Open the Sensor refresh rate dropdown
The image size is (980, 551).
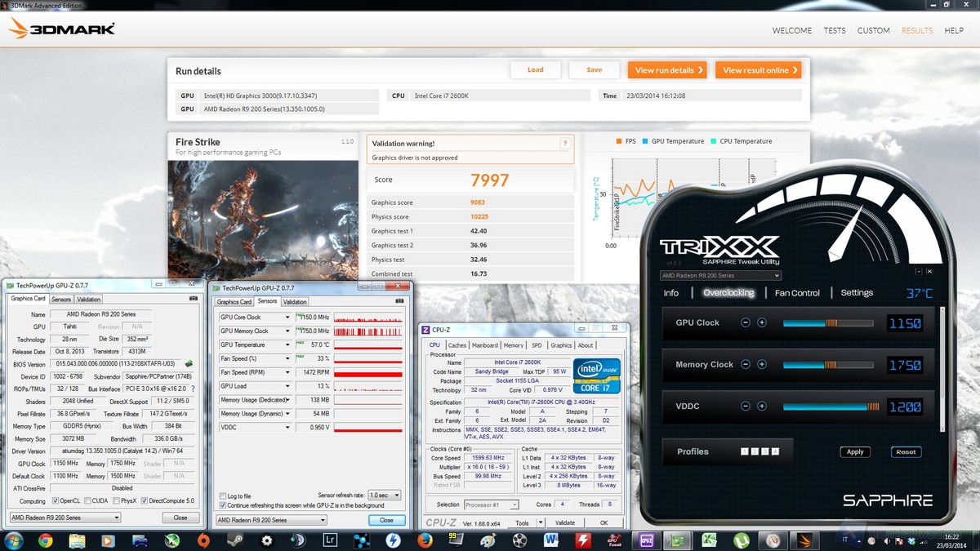[384, 495]
